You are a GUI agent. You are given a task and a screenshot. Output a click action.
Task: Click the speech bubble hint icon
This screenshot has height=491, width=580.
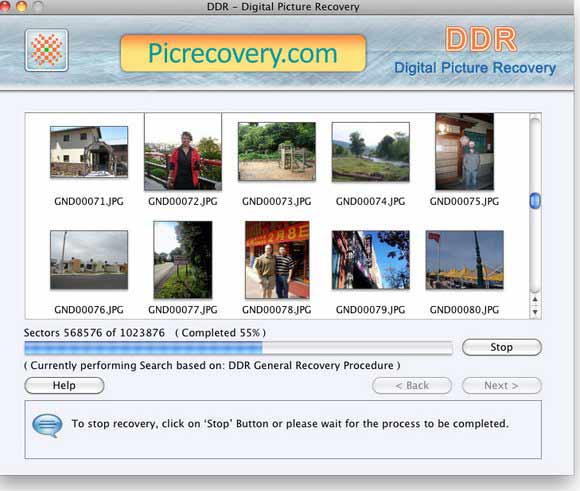[x=47, y=425]
